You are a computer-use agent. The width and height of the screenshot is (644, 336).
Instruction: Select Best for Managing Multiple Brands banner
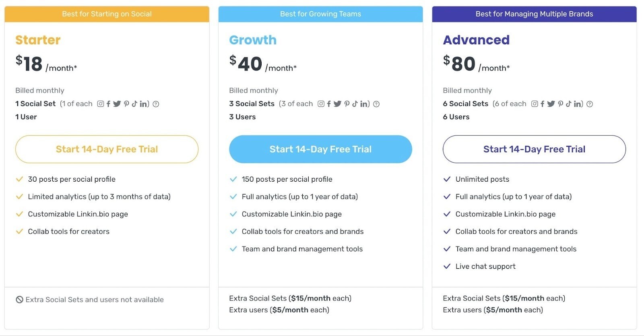pyautogui.click(x=534, y=14)
